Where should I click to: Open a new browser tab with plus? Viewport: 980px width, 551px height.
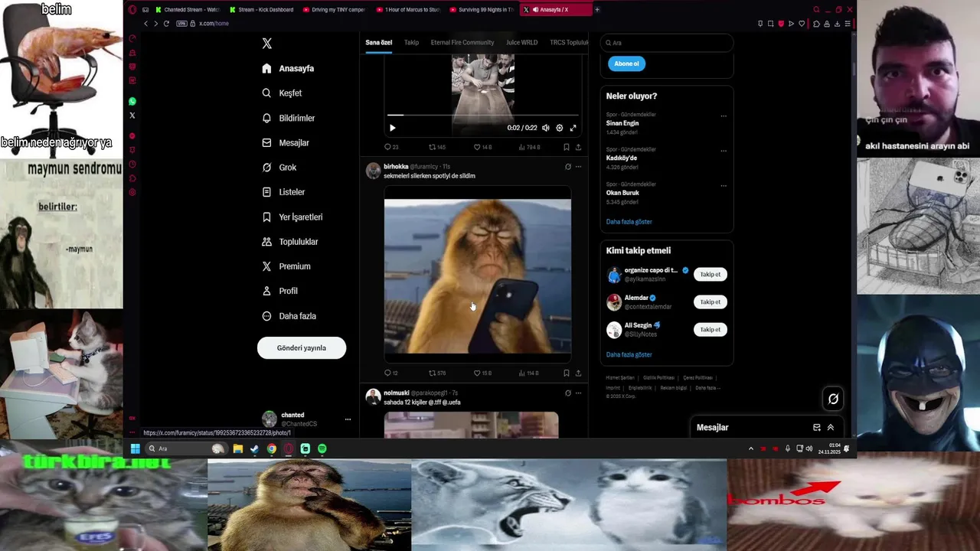tap(597, 10)
